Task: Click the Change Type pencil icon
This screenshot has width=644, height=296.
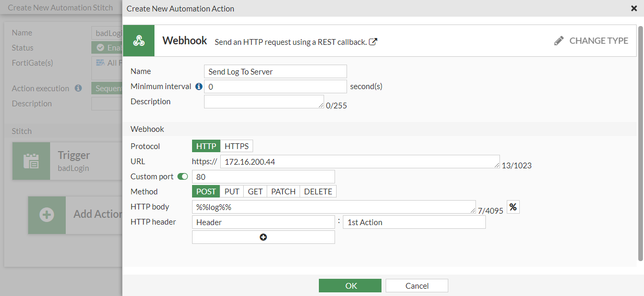Action: point(559,41)
